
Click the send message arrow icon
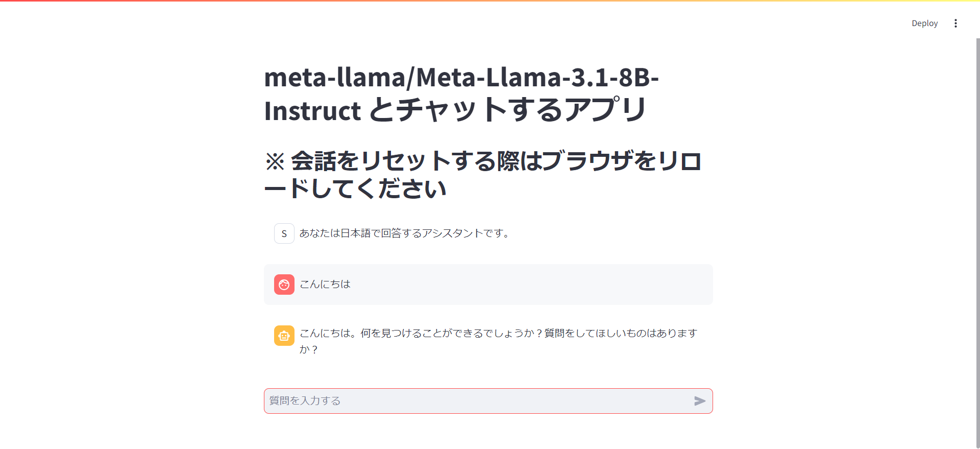(x=700, y=401)
